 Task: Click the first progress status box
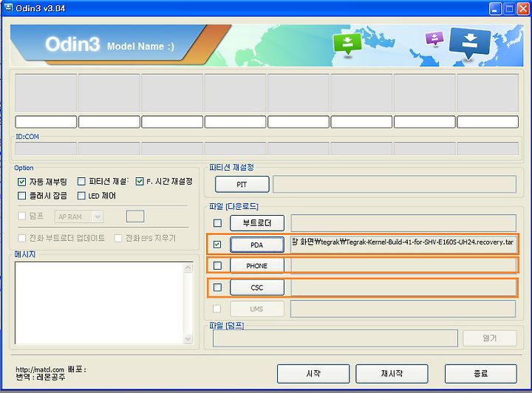pyautogui.click(x=46, y=122)
